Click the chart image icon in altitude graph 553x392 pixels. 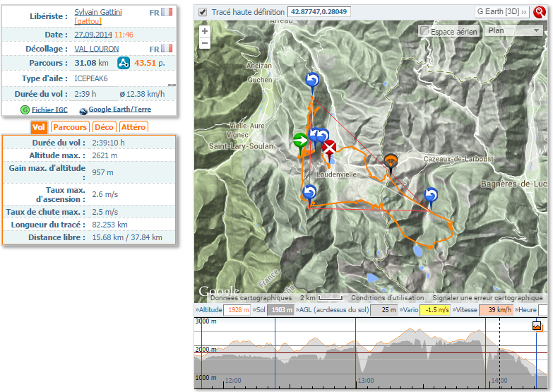point(537,326)
